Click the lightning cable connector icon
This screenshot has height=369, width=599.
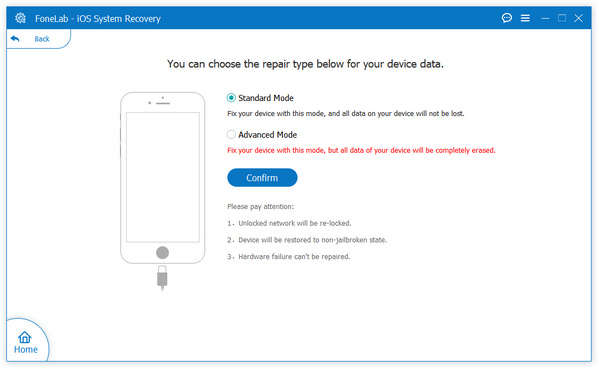(162, 278)
